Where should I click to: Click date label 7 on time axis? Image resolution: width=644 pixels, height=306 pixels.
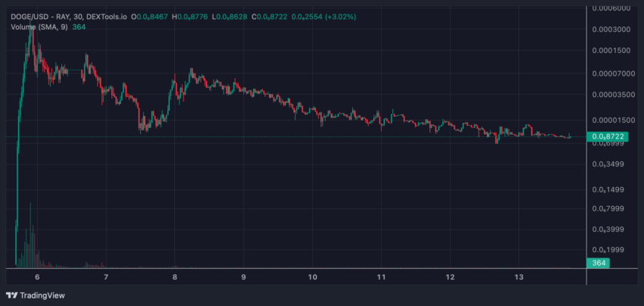[x=106, y=276]
